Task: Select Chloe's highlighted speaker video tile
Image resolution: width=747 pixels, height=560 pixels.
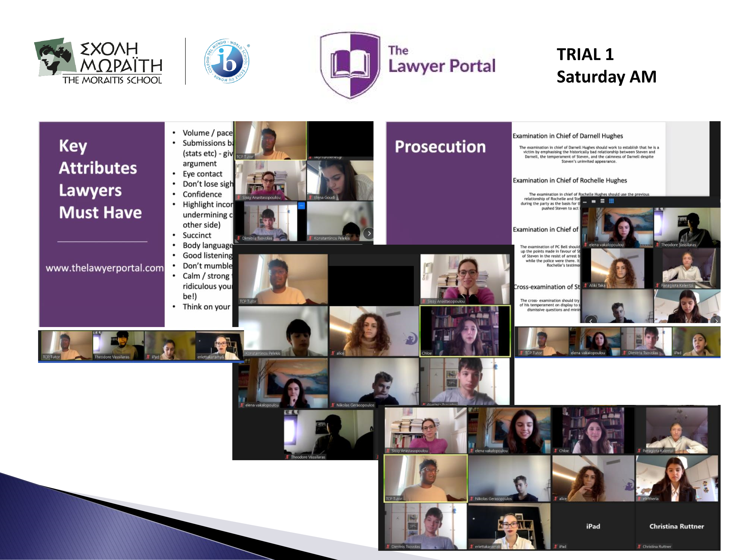Action: pos(465,331)
